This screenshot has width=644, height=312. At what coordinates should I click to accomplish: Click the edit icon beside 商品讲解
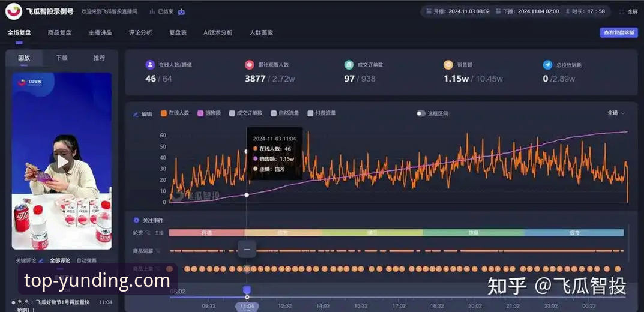[x=158, y=250]
